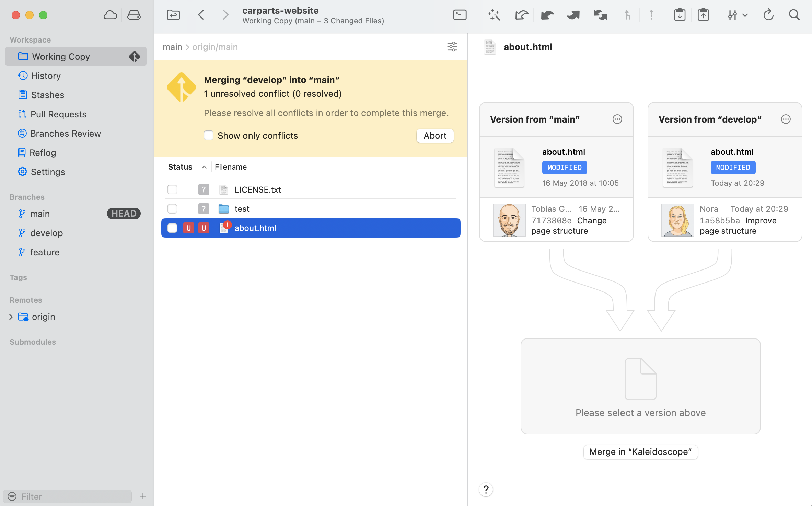Open options for Version from main
812x506 pixels.
pos(617,119)
